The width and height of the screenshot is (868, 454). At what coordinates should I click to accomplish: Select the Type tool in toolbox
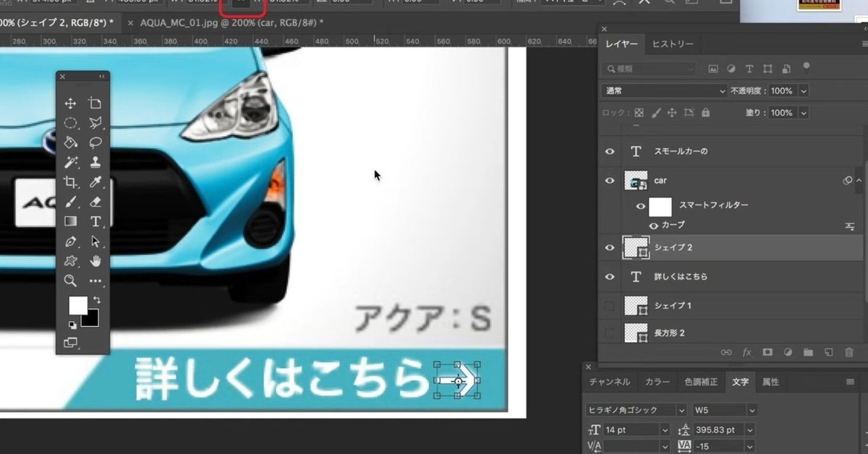pyautogui.click(x=95, y=221)
